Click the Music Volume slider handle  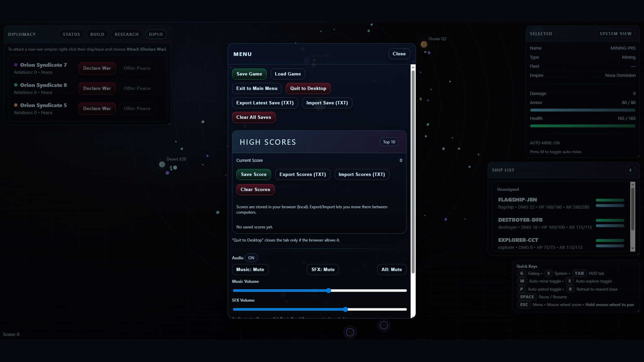coord(329,291)
